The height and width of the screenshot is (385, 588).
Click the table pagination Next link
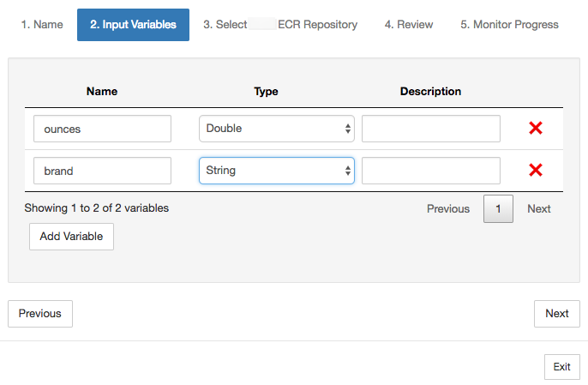(539, 209)
